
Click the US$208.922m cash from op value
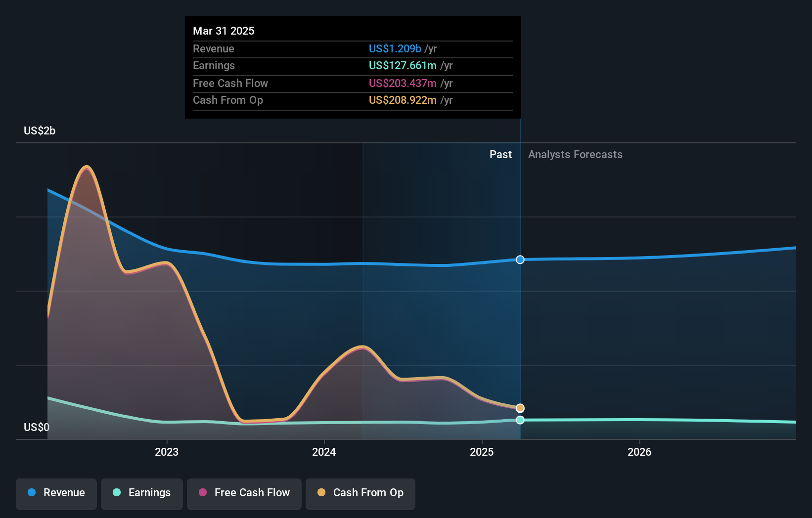[x=403, y=100]
